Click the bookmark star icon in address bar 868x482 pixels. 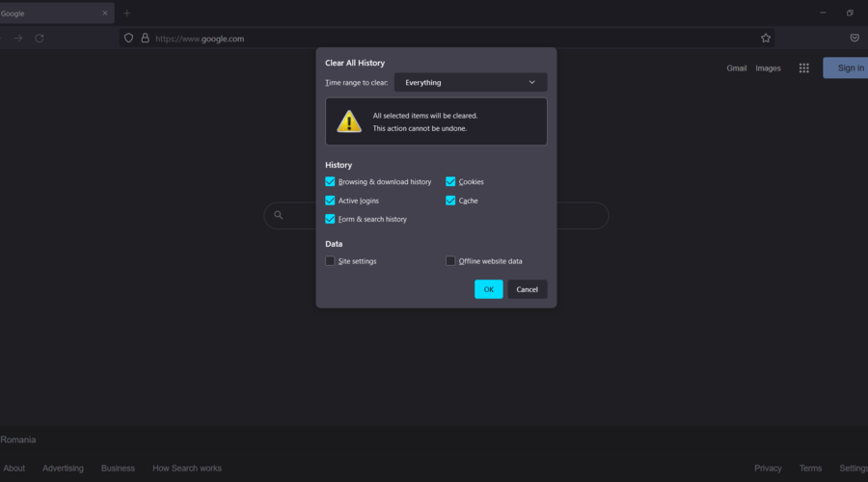pos(766,39)
